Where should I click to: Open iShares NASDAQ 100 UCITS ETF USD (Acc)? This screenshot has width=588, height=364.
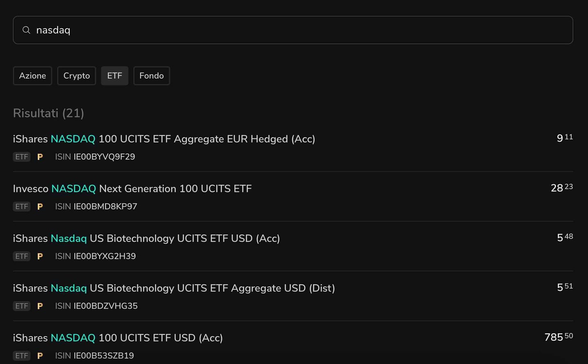(x=118, y=338)
